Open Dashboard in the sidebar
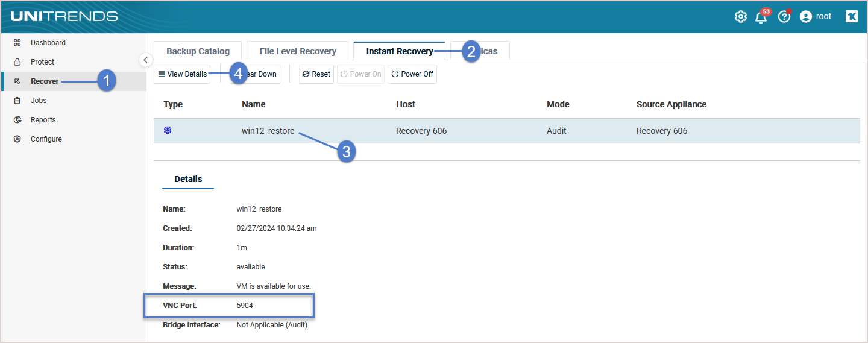 pos(48,43)
